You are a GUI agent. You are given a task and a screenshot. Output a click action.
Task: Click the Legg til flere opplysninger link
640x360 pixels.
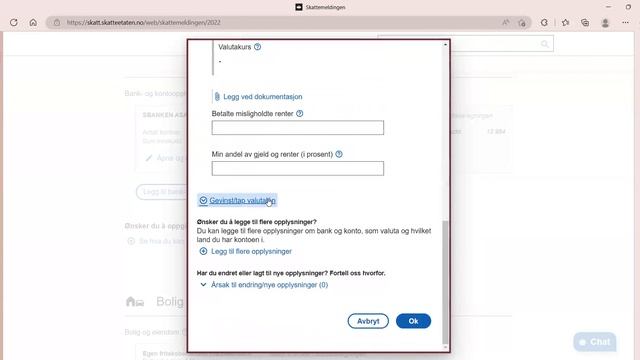[x=251, y=251]
